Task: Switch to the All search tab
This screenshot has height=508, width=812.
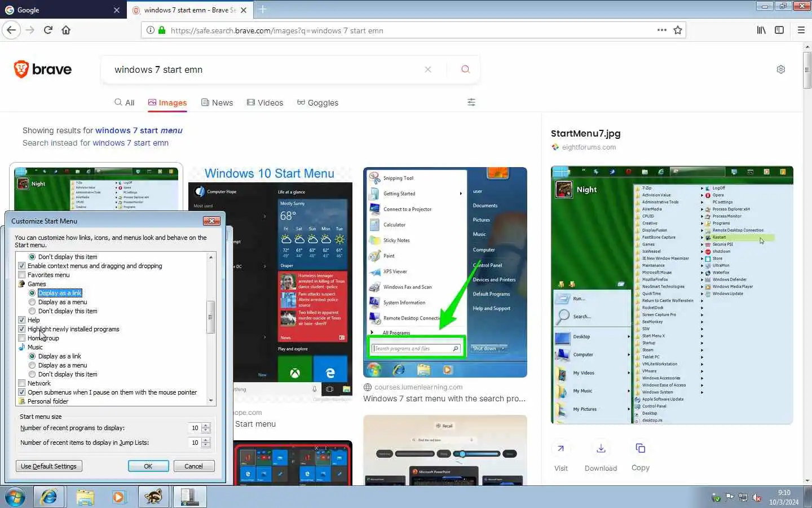Action: [x=124, y=103]
